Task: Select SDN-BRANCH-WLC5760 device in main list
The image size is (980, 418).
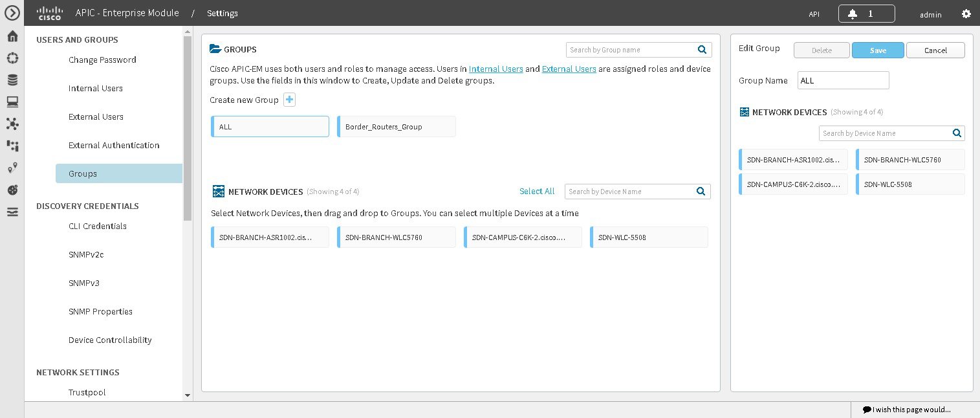Action: (x=397, y=237)
